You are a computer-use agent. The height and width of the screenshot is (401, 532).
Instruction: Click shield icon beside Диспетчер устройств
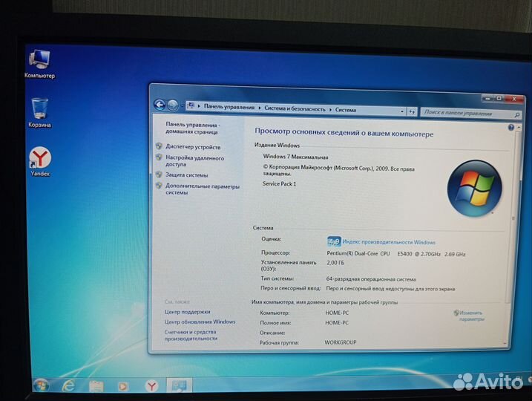pos(159,146)
